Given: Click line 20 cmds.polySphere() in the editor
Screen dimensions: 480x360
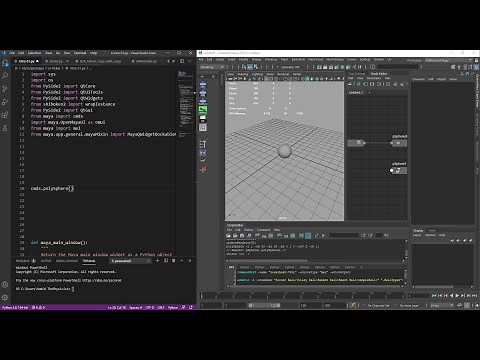Looking at the screenshot, I should tap(52, 188).
